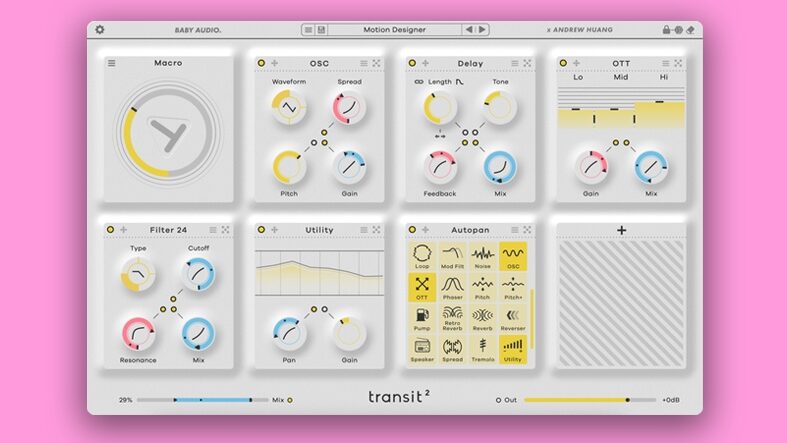This screenshot has width=787, height=443.
Task: Expand the Utility module fullscreen icon
Action: pyautogui.click(x=376, y=230)
